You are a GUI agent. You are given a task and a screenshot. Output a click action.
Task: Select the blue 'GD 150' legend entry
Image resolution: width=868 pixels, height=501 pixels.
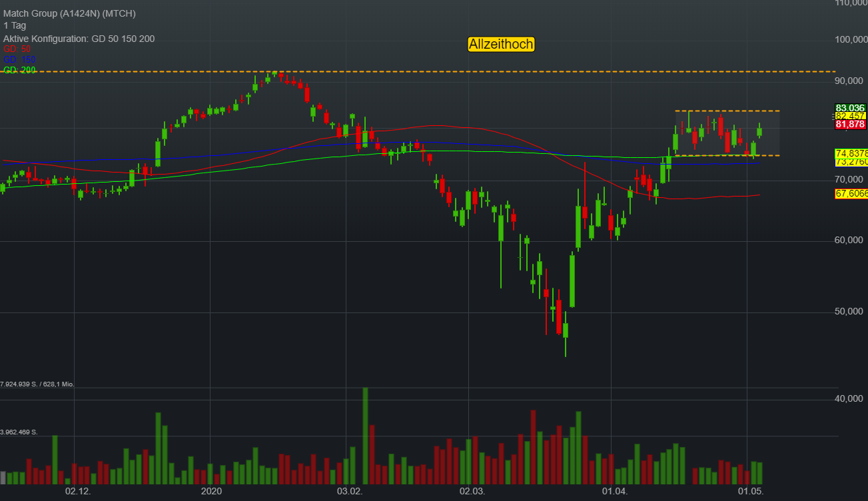click(19, 59)
